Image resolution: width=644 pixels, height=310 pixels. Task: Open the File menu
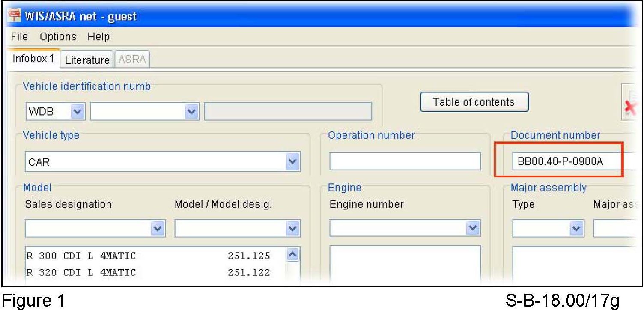point(19,37)
